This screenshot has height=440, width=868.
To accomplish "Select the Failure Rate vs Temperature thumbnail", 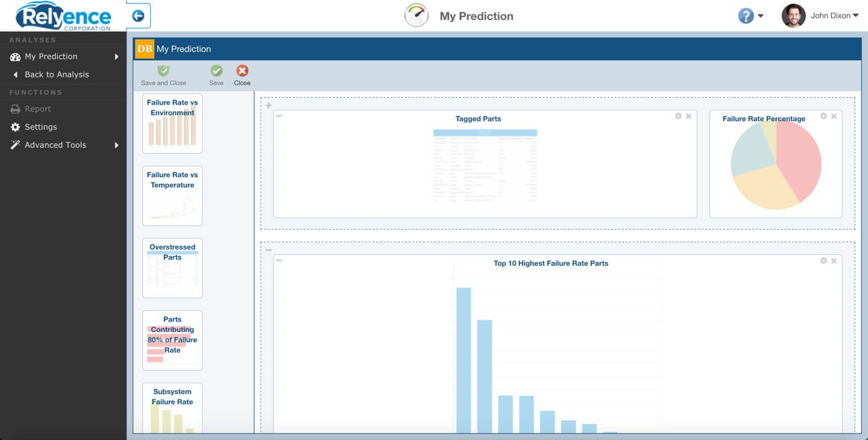I will (x=172, y=195).
